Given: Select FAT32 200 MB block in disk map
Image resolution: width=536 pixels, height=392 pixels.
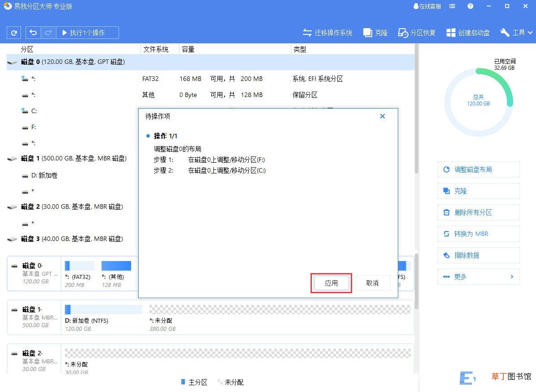Looking at the screenshot, I should point(80,274).
